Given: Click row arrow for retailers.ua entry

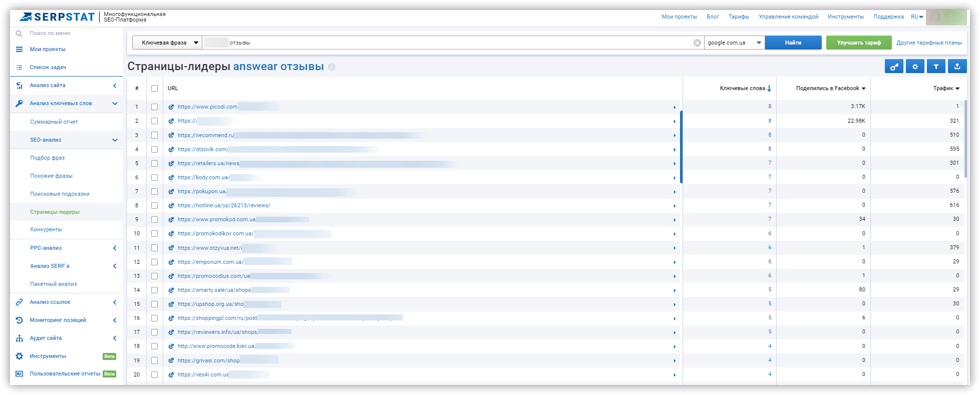Looking at the screenshot, I should (675, 164).
